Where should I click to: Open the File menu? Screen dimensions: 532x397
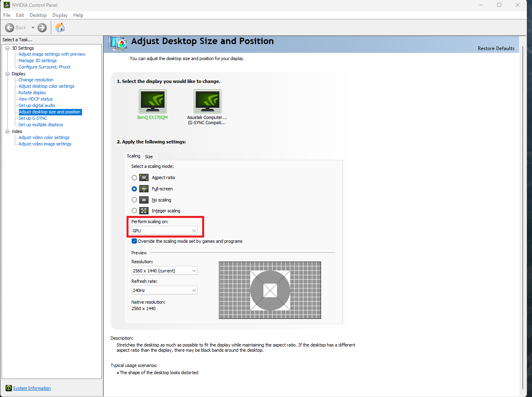click(7, 15)
